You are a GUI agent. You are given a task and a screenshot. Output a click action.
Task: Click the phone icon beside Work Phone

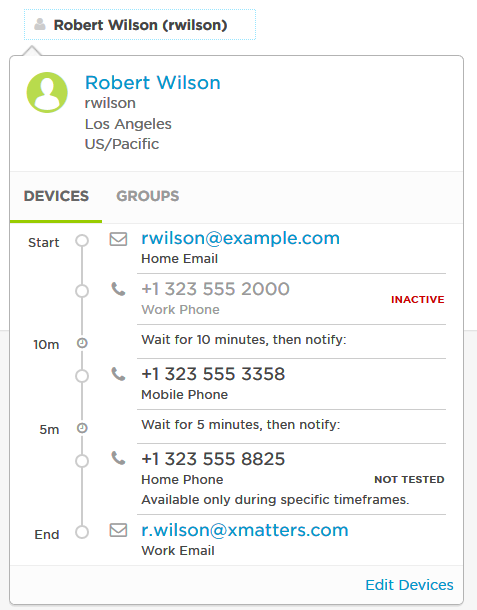(x=118, y=289)
